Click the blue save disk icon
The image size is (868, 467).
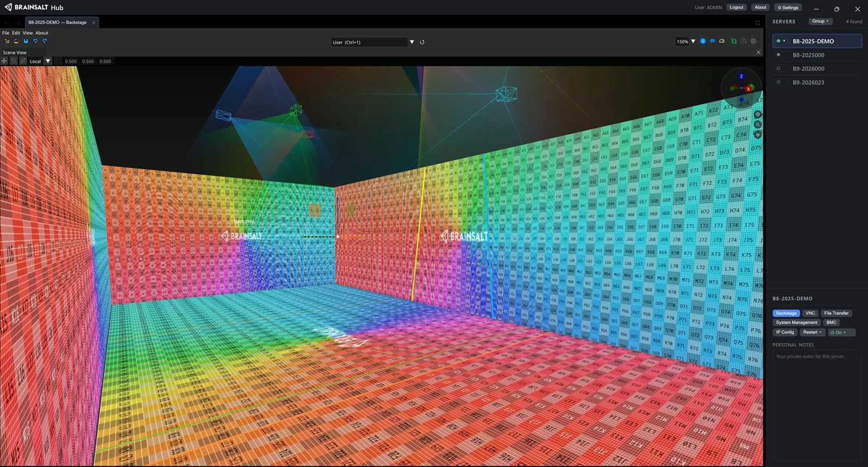pyautogui.click(x=25, y=41)
